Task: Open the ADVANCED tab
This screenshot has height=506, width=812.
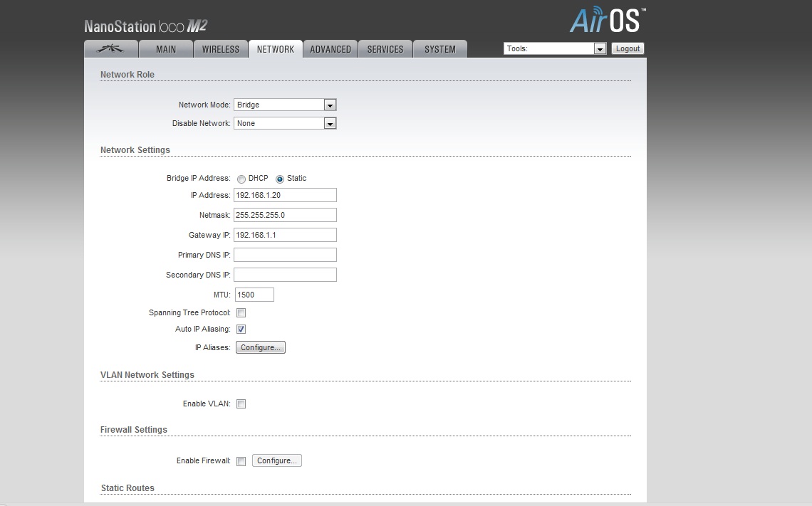Action: coord(330,49)
